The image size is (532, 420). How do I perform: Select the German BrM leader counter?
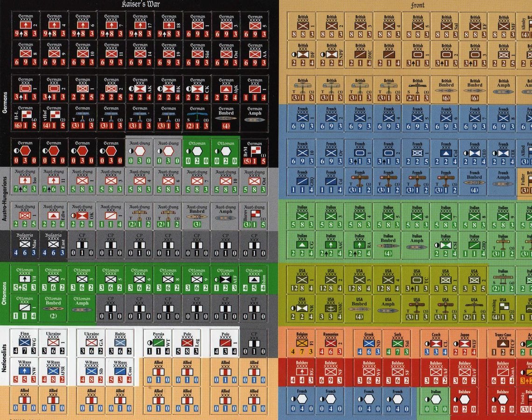point(255,152)
